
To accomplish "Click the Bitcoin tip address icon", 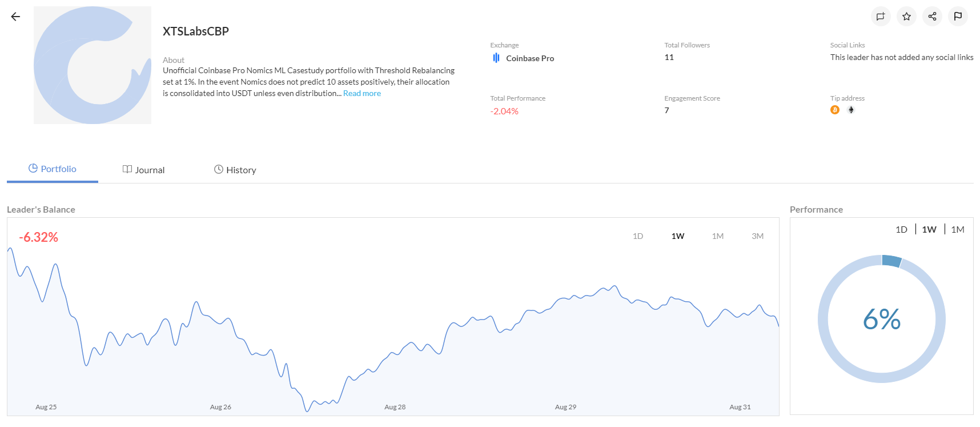I will click(835, 110).
